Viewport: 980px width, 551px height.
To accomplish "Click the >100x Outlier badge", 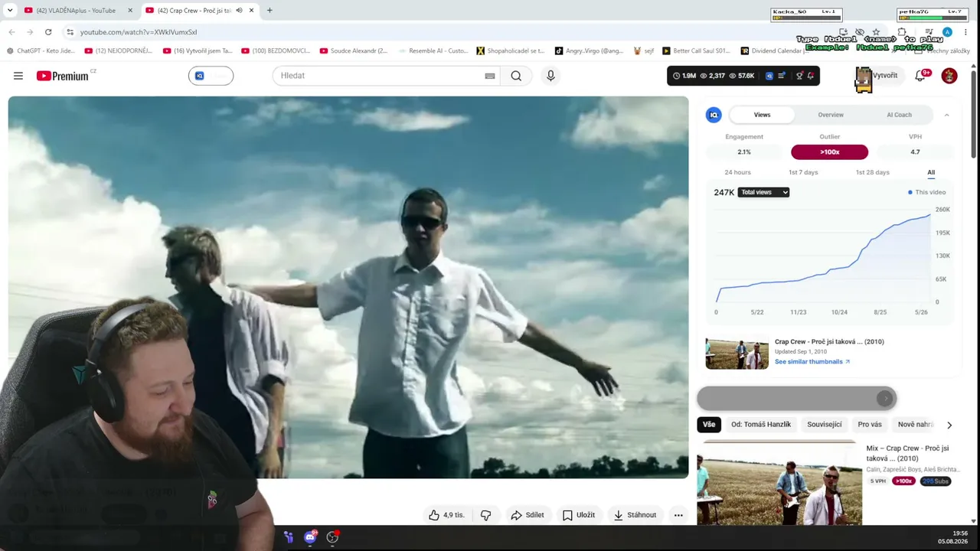I will [x=829, y=152].
